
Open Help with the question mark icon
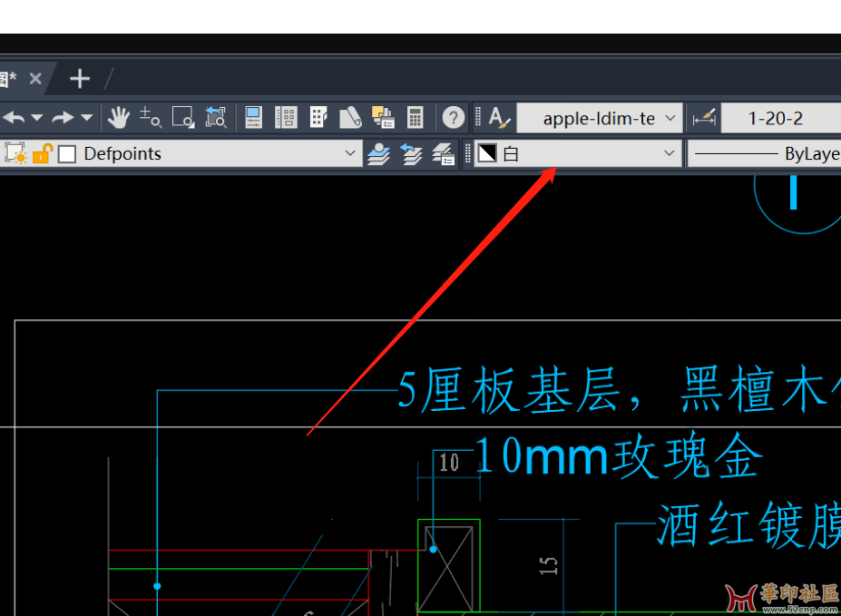454,117
